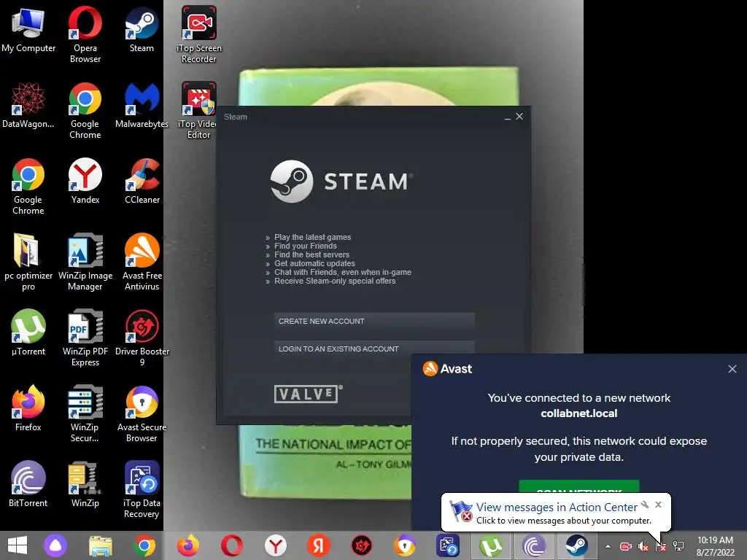The width and height of the screenshot is (747, 560).
Task: Launch Yandex Browser from the taskbar
Action: tap(276, 545)
